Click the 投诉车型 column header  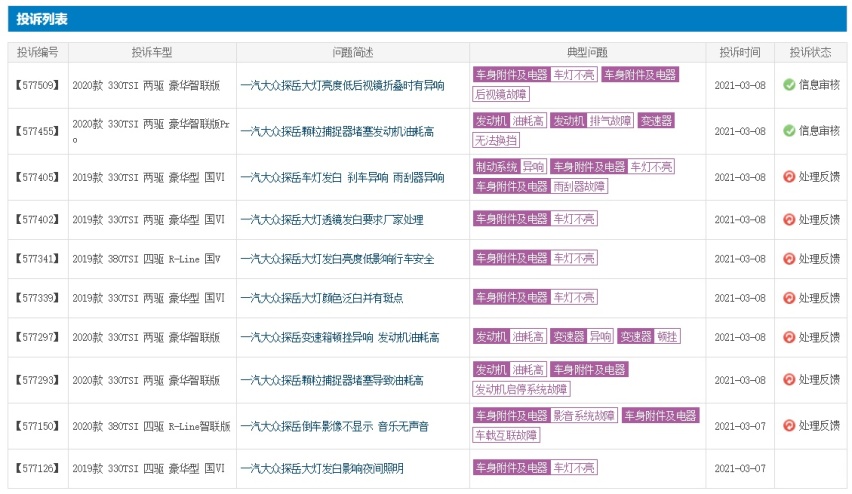click(152, 53)
